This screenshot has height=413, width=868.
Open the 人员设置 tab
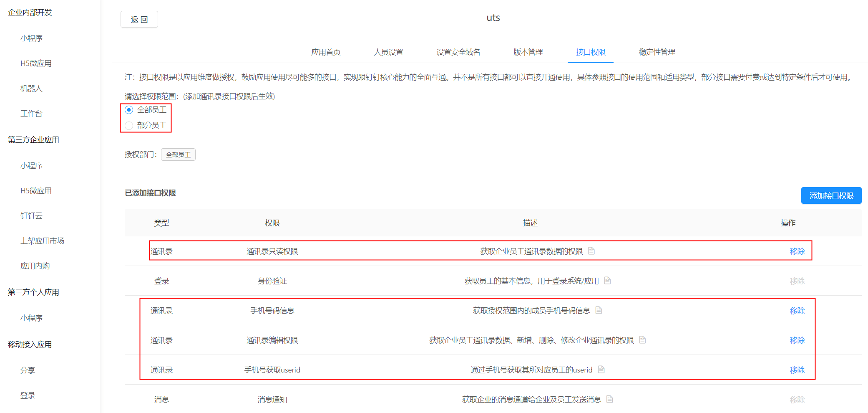388,52
